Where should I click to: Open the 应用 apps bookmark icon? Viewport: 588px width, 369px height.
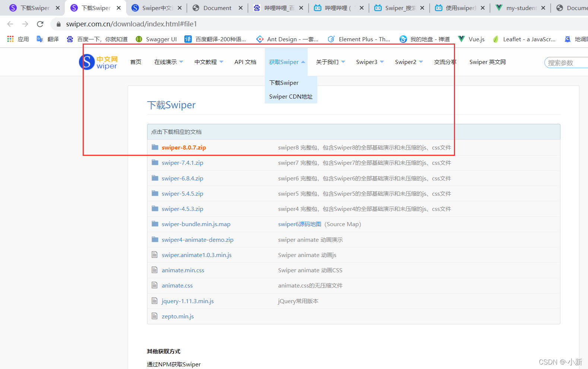pos(10,39)
